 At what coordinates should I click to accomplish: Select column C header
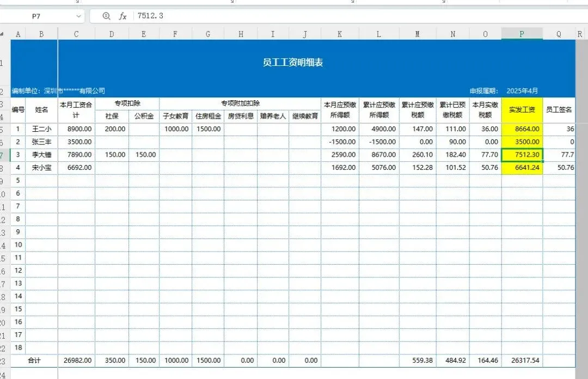77,34
